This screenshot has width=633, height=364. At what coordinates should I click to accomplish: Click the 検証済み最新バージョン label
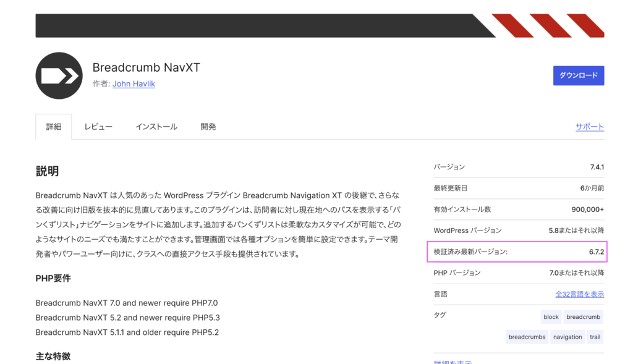pyautogui.click(x=470, y=252)
